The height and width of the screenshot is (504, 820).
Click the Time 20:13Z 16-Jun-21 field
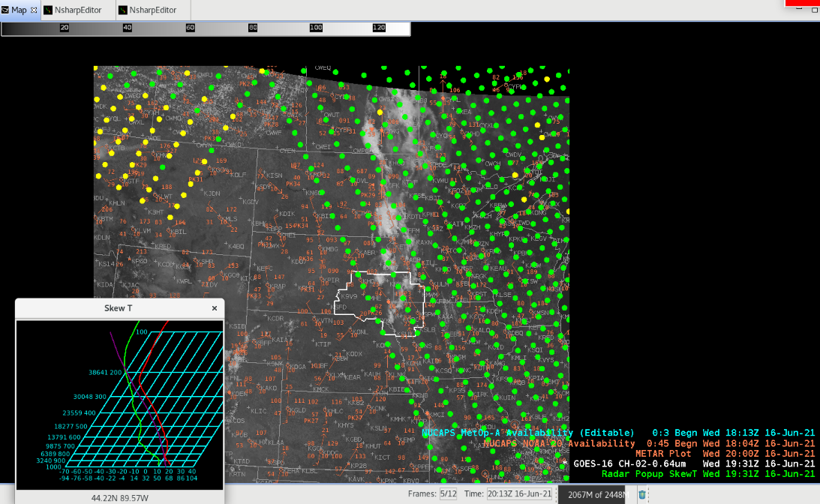pos(519,494)
